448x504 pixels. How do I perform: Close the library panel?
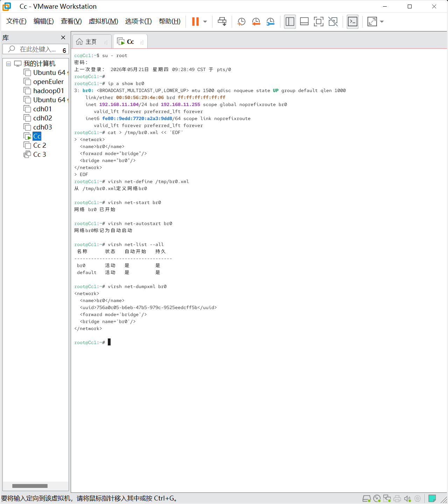(x=63, y=37)
